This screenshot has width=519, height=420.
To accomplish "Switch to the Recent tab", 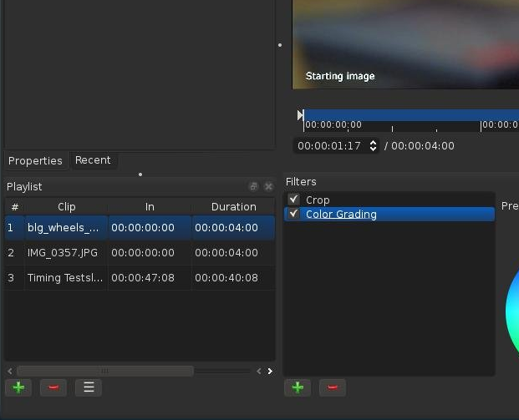I will click(x=93, y=160).
